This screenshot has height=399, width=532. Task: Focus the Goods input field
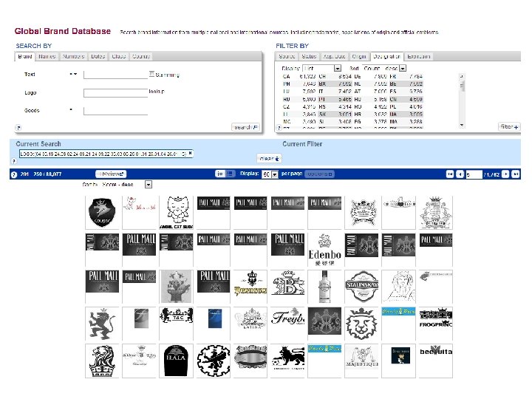115,111
